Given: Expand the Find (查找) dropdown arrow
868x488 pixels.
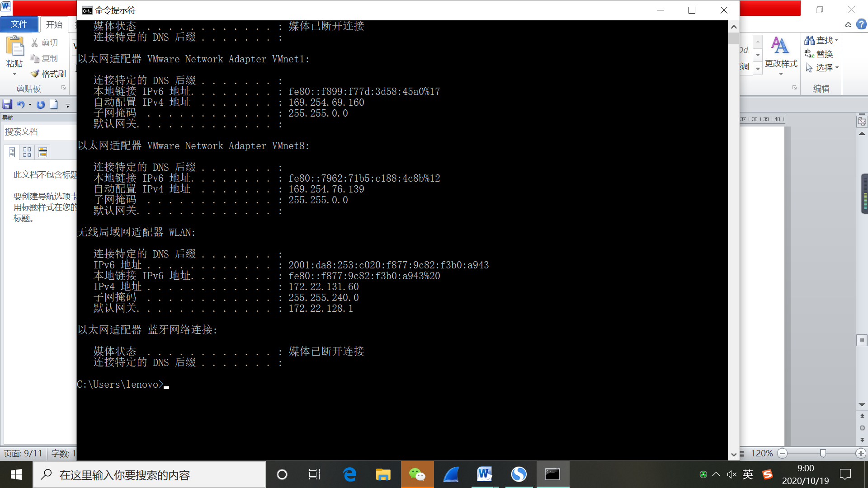Looking at the screenshot, I should tap(837, 40).
